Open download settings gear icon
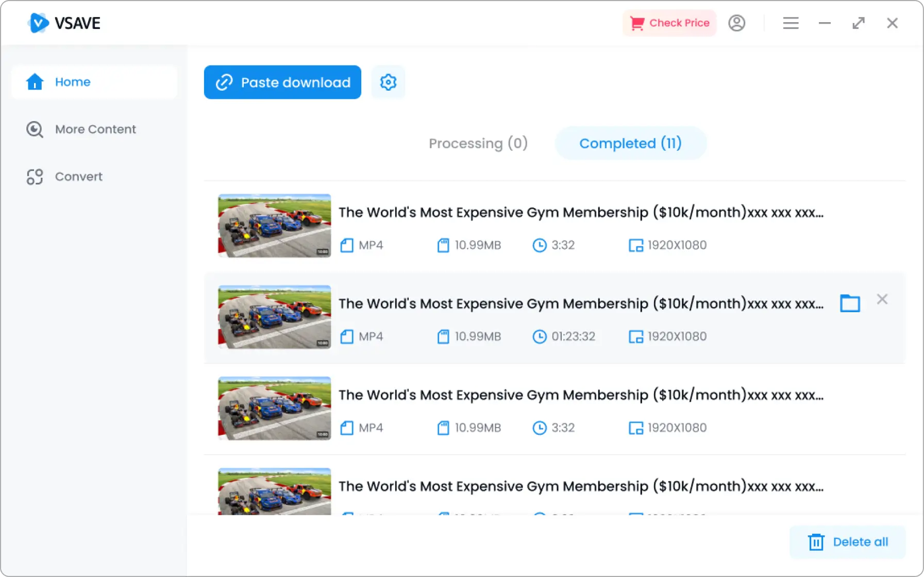 (388, 82)
